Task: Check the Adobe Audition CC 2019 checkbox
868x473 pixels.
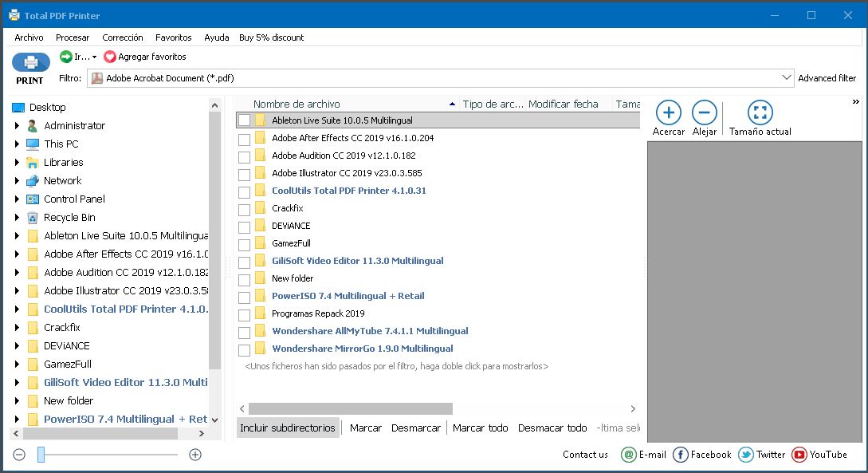Action: (x=244, y=157)
